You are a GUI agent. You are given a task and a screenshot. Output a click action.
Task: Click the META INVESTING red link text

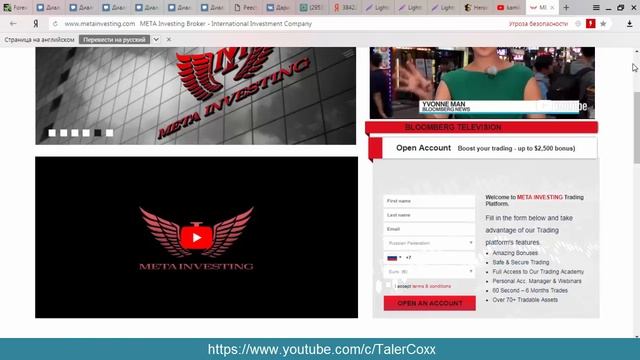540,197
